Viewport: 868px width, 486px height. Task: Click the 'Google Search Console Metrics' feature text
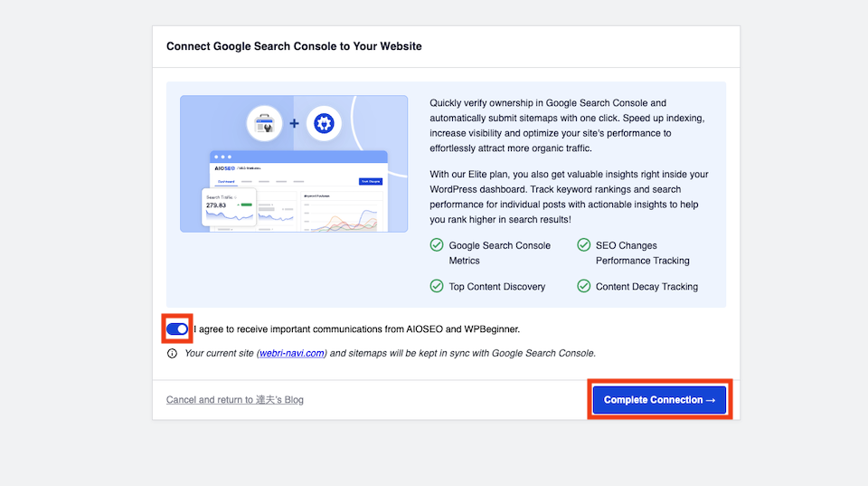pyautogui.click(x=499, y=253)
